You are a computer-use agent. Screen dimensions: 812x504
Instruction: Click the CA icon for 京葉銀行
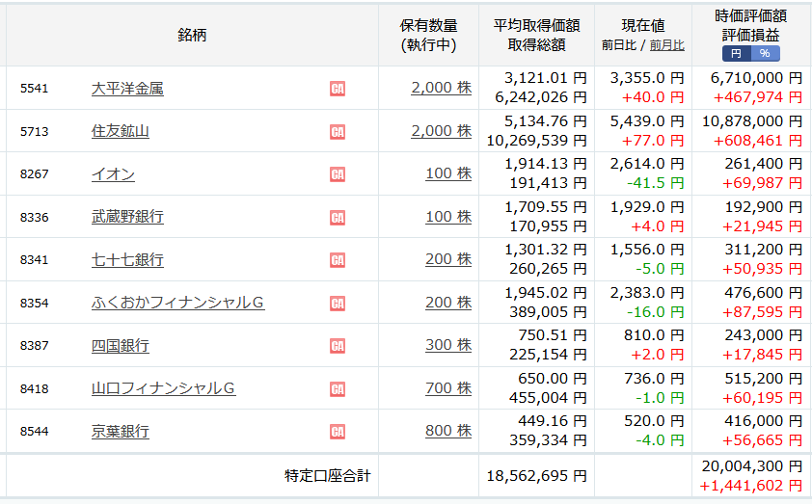pyautogui.click(x=338, y=431)
